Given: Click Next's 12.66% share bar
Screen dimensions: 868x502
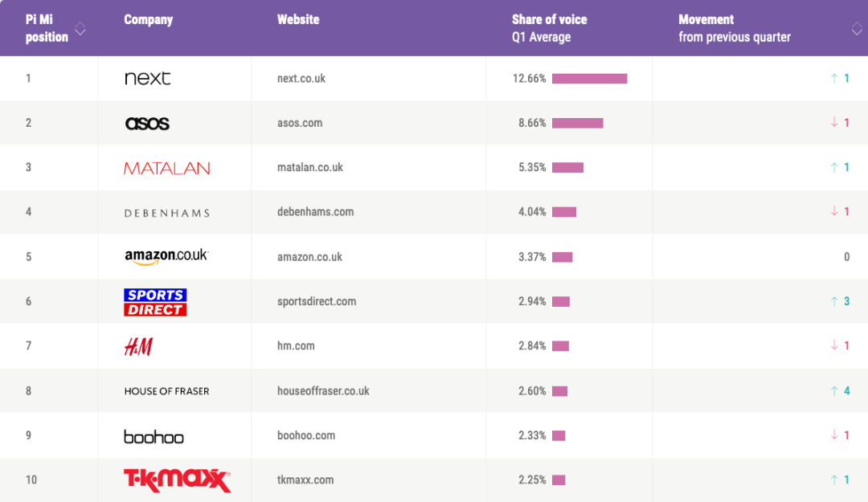Looking at the screenshot, I should click(x=589, y=79).
